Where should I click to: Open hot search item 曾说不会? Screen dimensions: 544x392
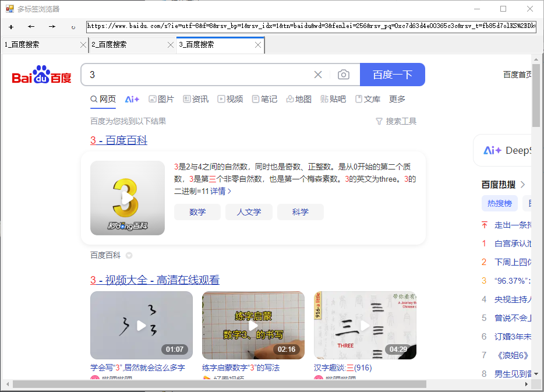(513, 318)
